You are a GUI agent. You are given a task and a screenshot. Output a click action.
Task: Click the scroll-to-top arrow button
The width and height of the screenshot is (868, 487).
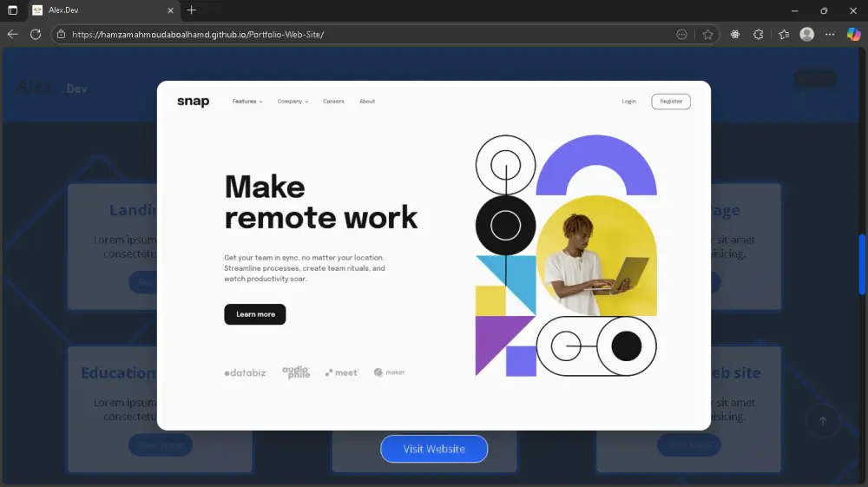pos(823,421)
